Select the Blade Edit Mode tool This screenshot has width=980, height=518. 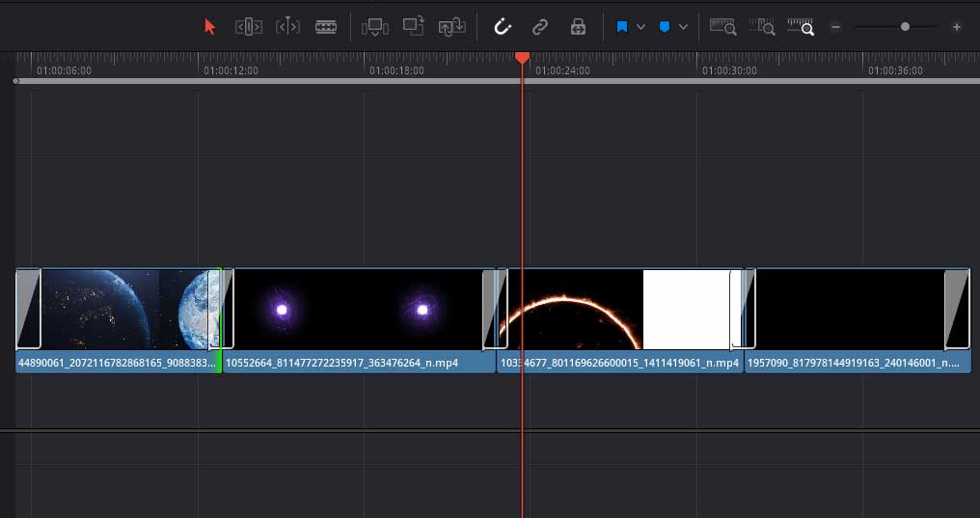click(326, 27)
